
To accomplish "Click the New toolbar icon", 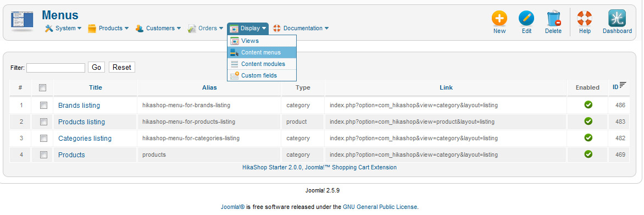I will [x=499, y=19].
